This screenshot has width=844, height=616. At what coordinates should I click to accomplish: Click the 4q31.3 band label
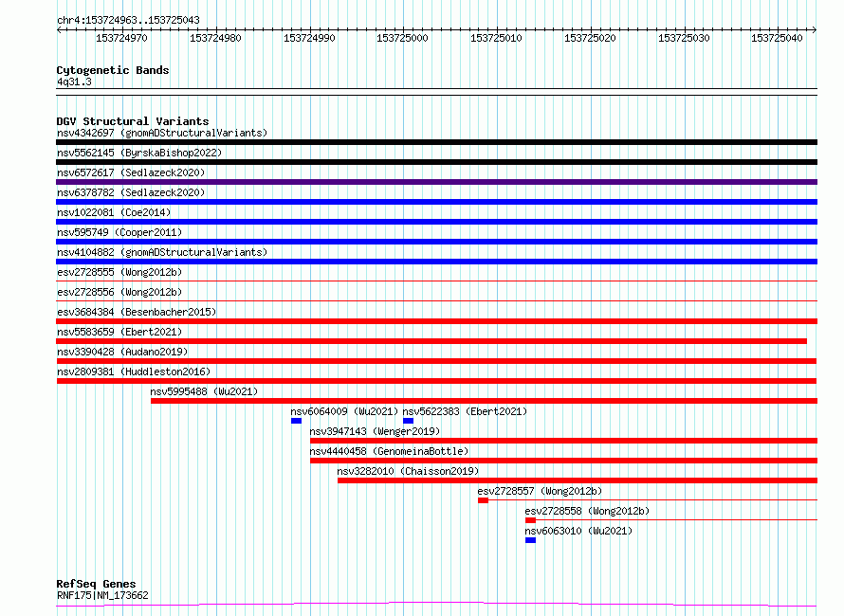(x=74, y=82)
